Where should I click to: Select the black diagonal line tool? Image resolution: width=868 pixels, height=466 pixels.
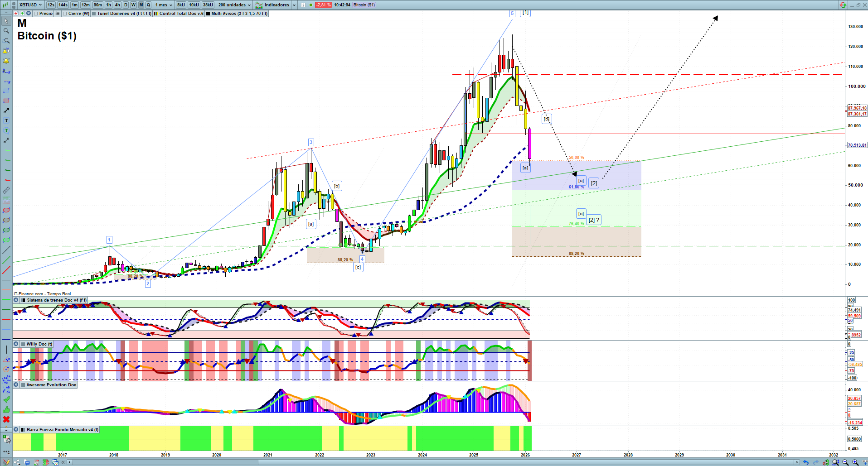pyautogui.click(x=6, y=250)
